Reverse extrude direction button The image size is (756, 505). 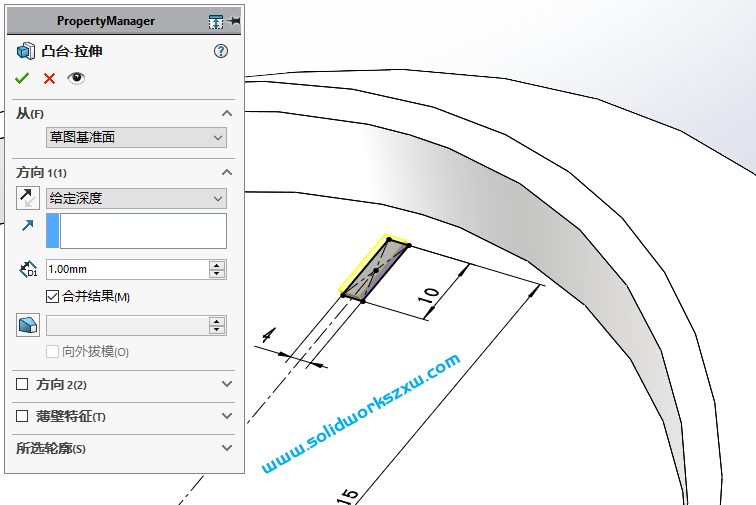click(x=27, y=198)
